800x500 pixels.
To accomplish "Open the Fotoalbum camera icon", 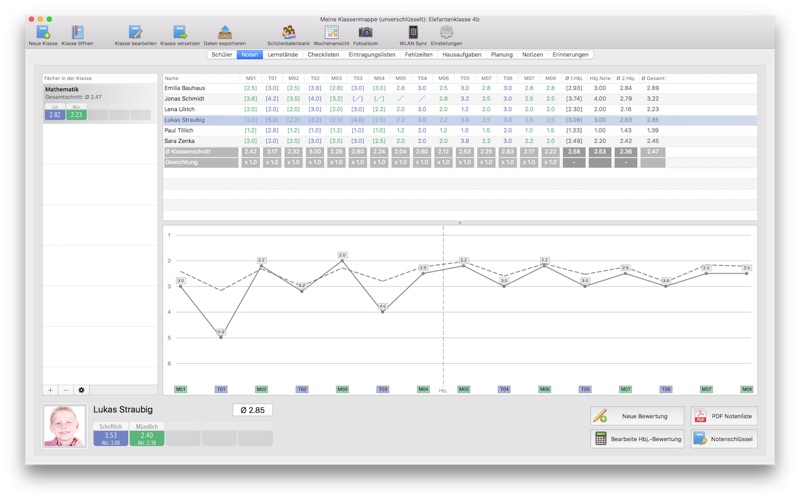I will [x=365, y=33].
